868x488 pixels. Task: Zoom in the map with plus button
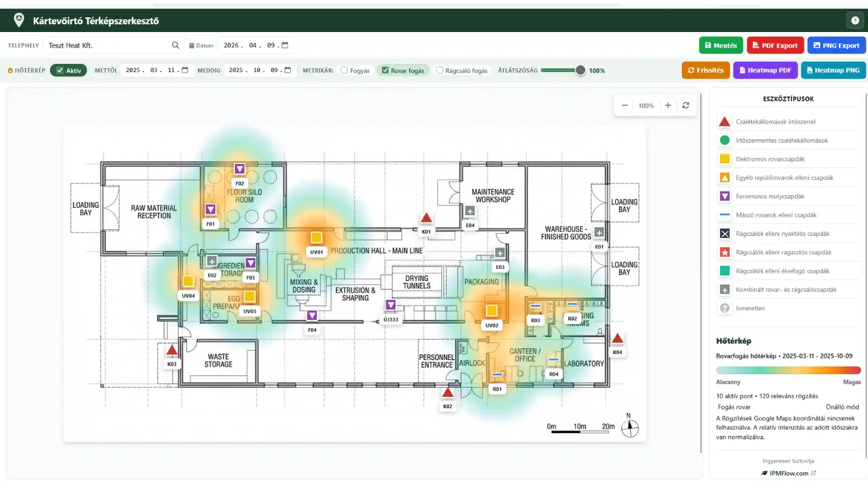[668, 106]
